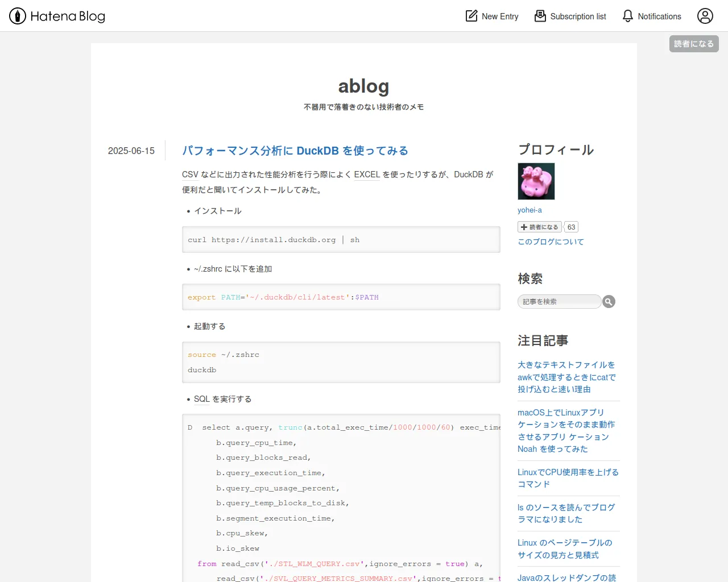Image resolution: width=728 pixels, height=582 pixels.
Task: Click the Notifications bell icon
Action: coord(628,16)
